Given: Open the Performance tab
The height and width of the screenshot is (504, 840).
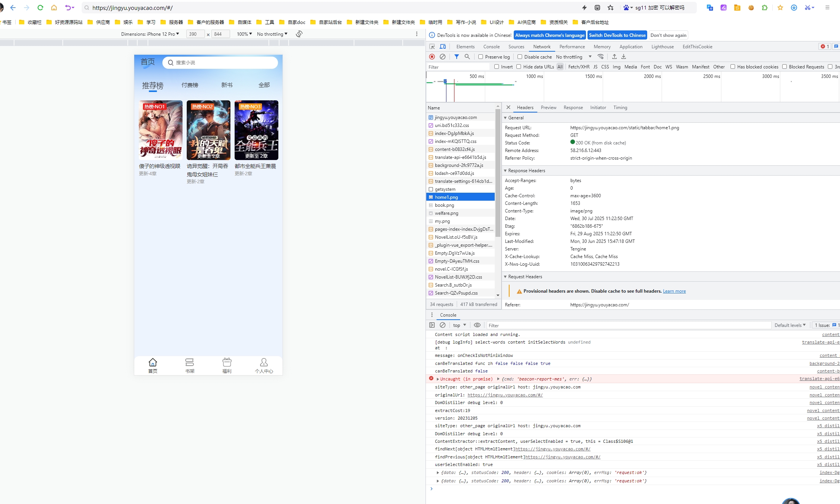Looking at the screenshot, I should pos(572,46).
